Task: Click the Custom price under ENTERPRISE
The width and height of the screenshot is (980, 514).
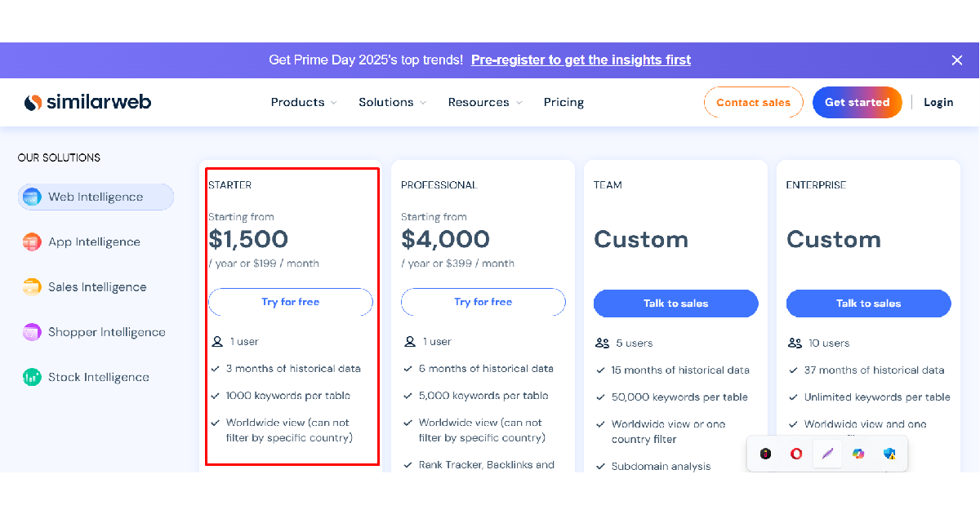Action: point(834,239)
